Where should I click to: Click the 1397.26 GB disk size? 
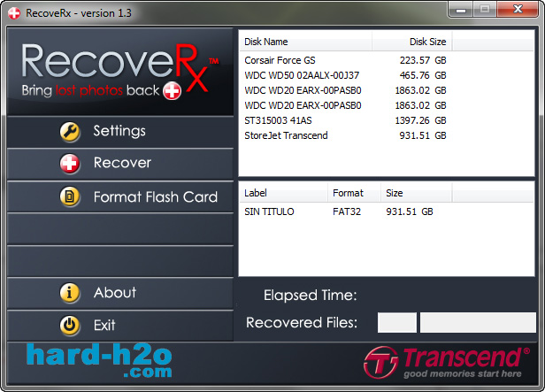coord(420,120)
